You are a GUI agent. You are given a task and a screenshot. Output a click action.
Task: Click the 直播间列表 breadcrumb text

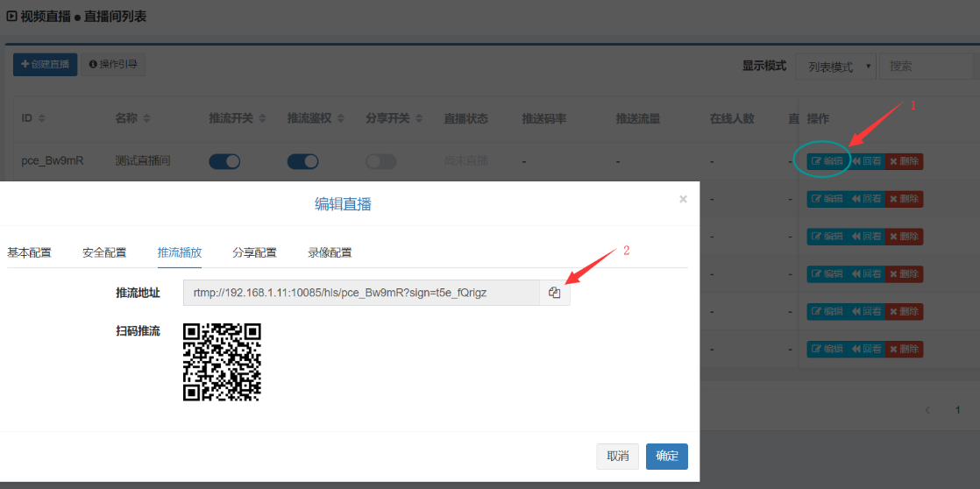pos(115,17)
